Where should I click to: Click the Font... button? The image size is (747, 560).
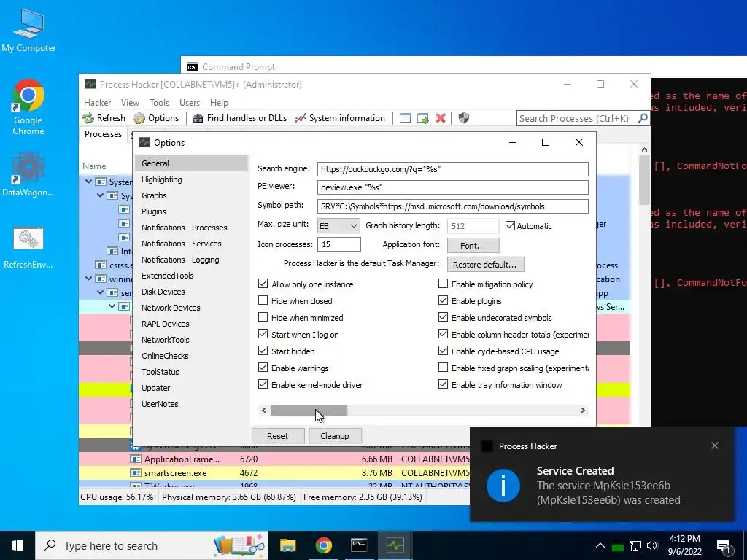click(473, 246)
